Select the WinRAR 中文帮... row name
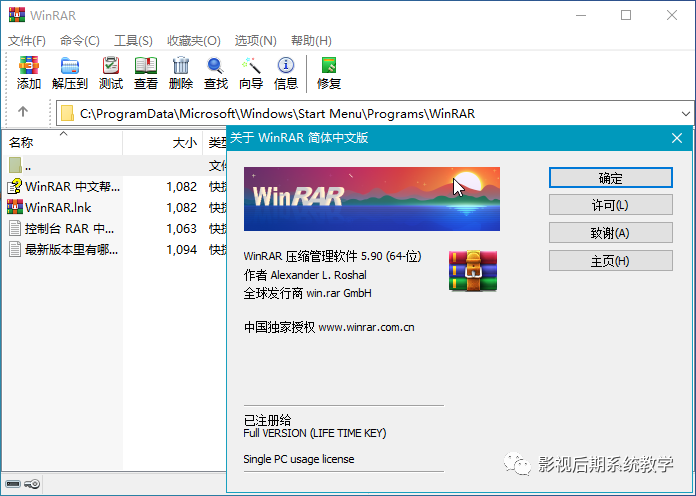This screenshot has height=496, width=696. 72,186
